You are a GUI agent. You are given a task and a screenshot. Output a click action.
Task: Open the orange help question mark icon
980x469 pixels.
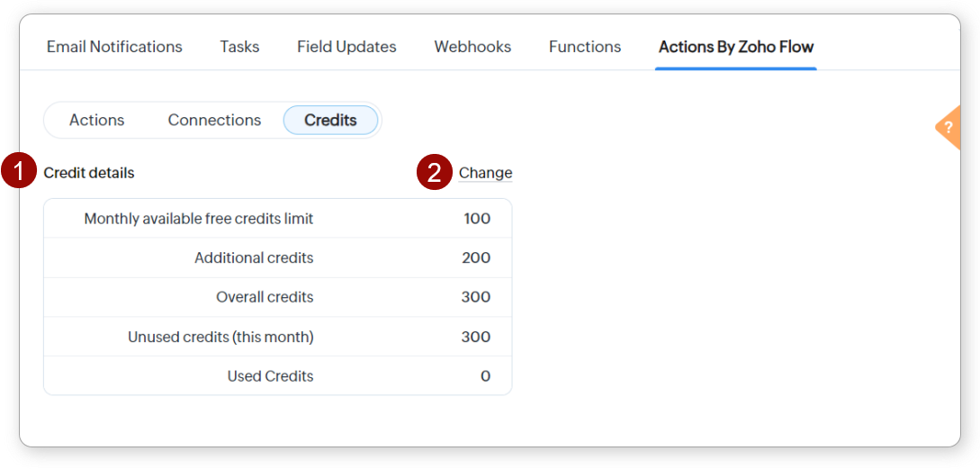[948, 128]
